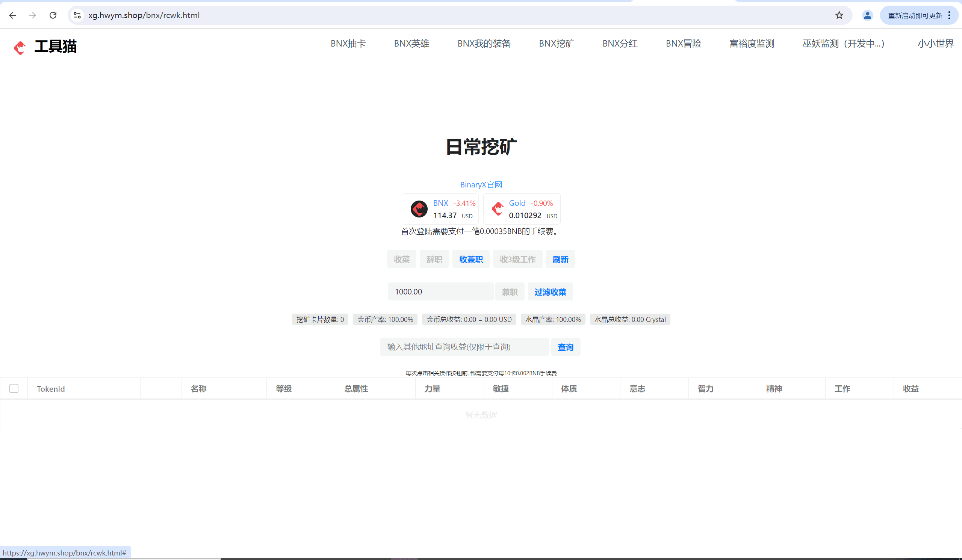Click the 过滤收菜 button

point(550,292)
